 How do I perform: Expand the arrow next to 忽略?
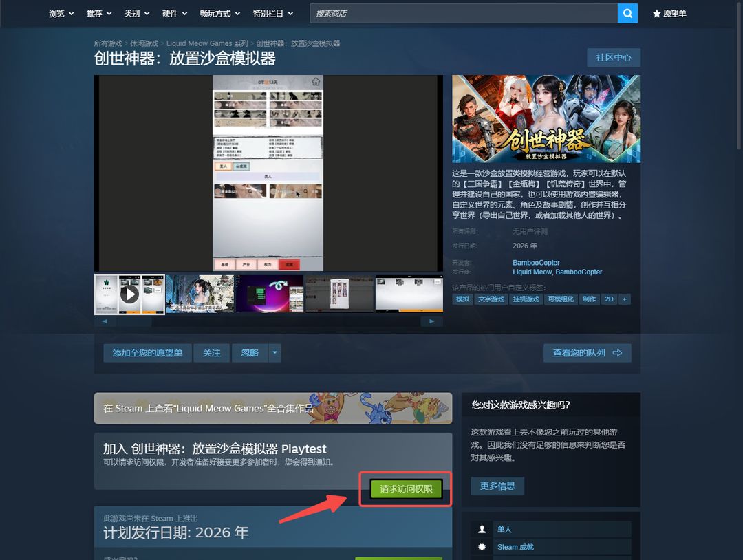tap(275, 353)
